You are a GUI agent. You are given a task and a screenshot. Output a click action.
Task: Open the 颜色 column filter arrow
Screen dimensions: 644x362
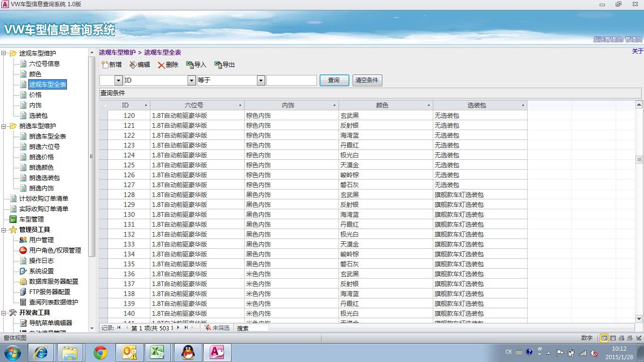(x=429, y=106)
